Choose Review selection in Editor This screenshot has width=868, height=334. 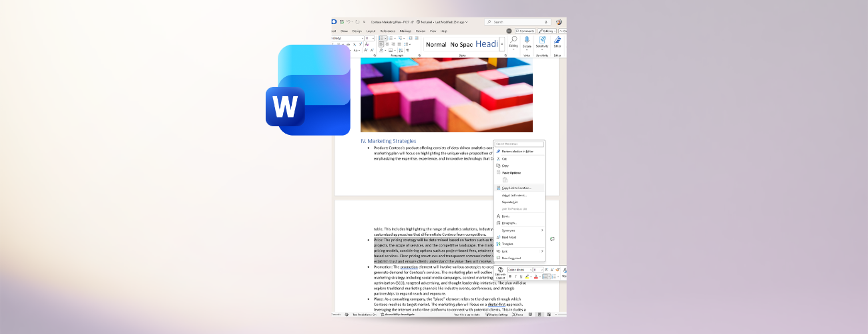[519, 151]
